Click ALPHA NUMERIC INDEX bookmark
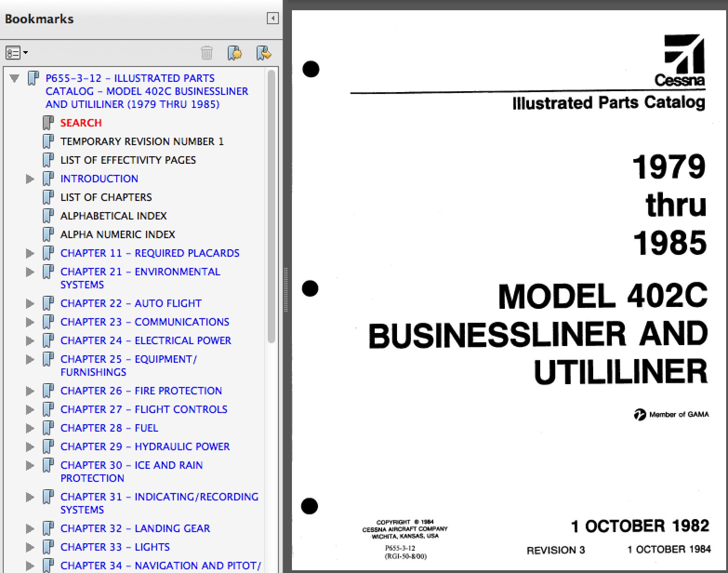This screenshot has height=573, width=728. point(118,234)
